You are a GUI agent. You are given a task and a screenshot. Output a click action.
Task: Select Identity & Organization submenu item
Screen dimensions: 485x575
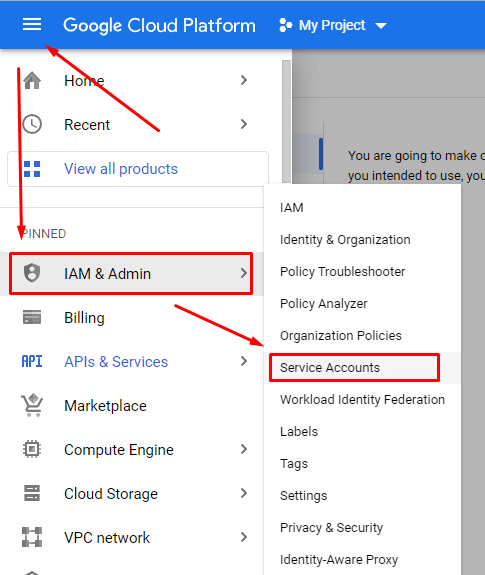click(x=362, y=239)
